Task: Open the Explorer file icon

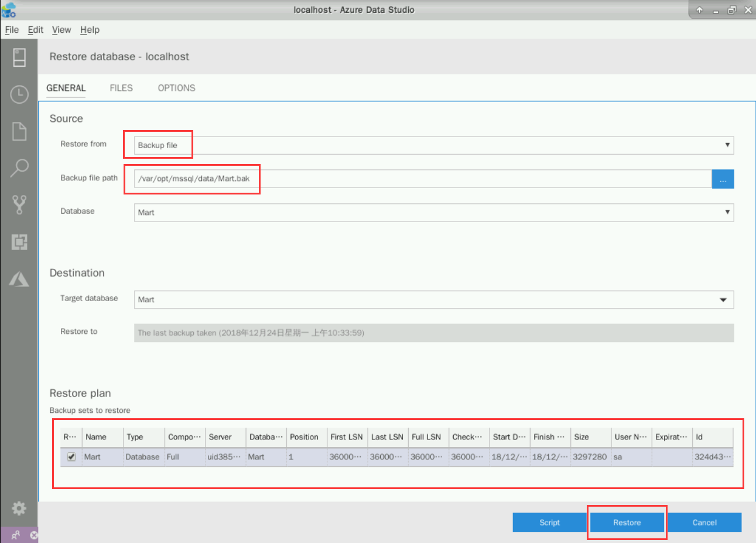Action: pyautogui.click(x=19, y=131)
